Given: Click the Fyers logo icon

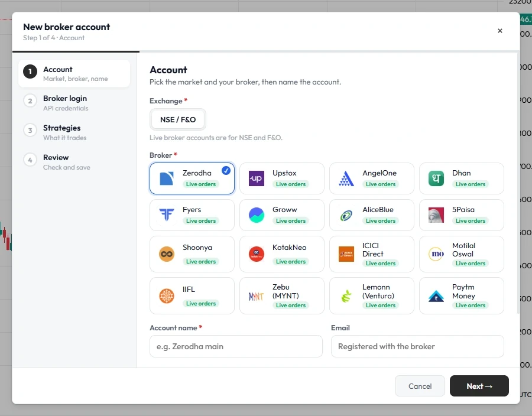Looking at the screenshot, I should pos(167,215).
